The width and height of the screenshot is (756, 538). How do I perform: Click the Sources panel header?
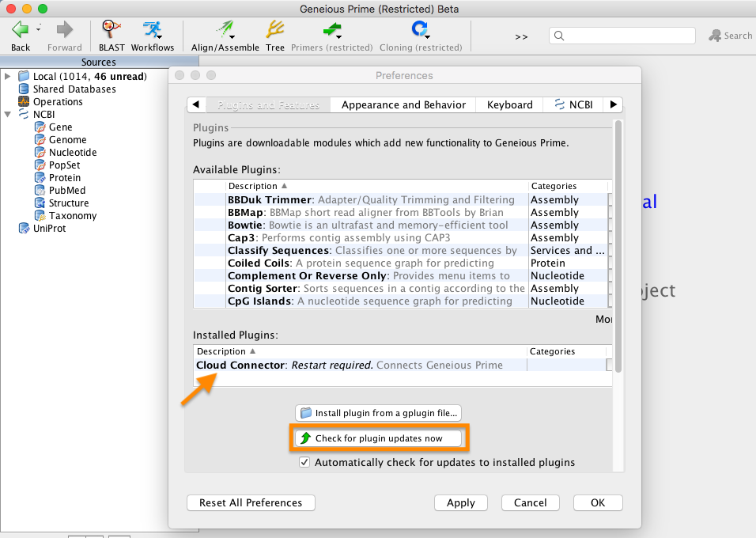[x=99, y=62]
